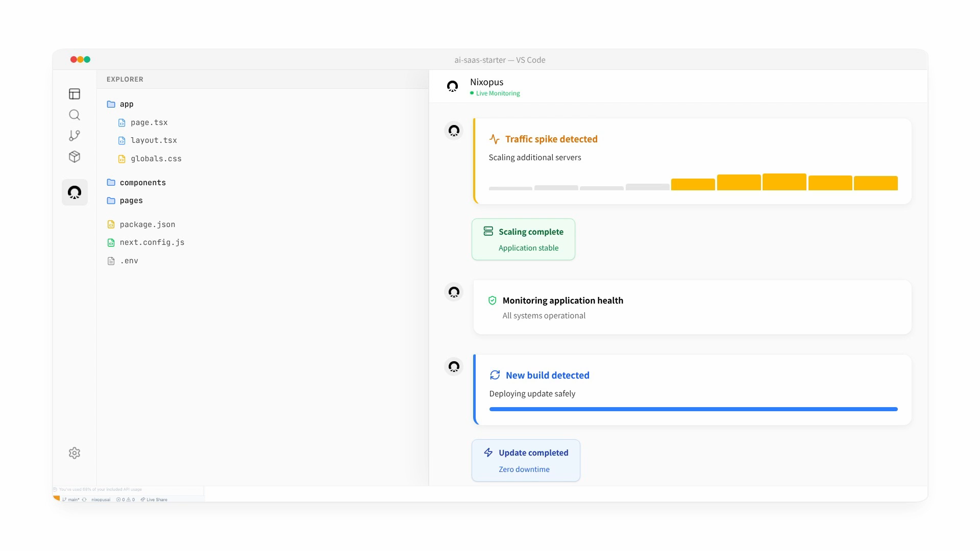Start Live Share from the status bar
This screenshot has height=551, width=980.
tap(154, 499)
